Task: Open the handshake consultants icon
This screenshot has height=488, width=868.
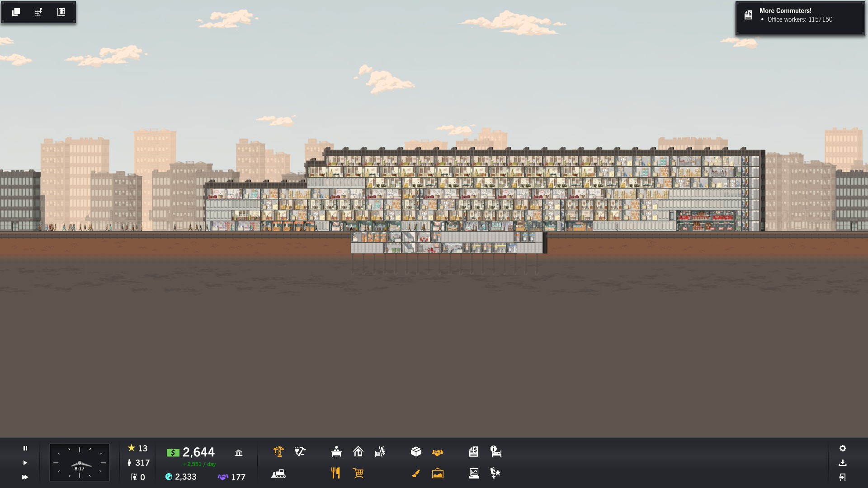Action: [x=438, y=452]
